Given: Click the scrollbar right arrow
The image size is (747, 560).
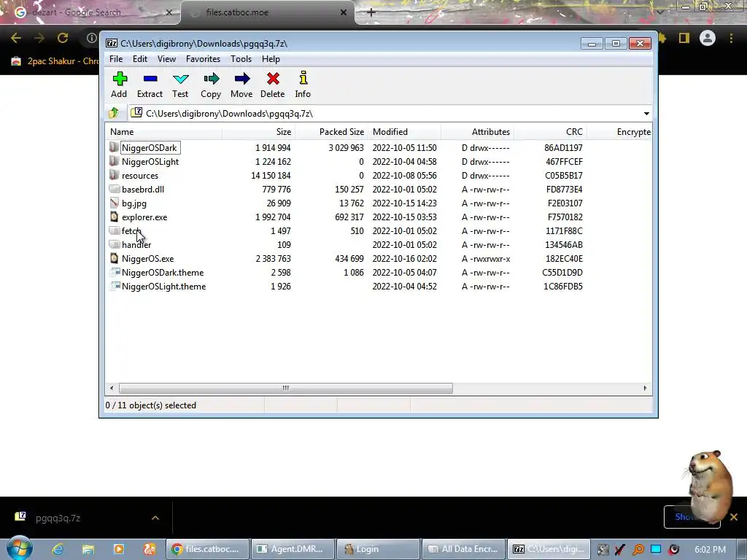Looking at the screenshot, I should tap(645, 388).
